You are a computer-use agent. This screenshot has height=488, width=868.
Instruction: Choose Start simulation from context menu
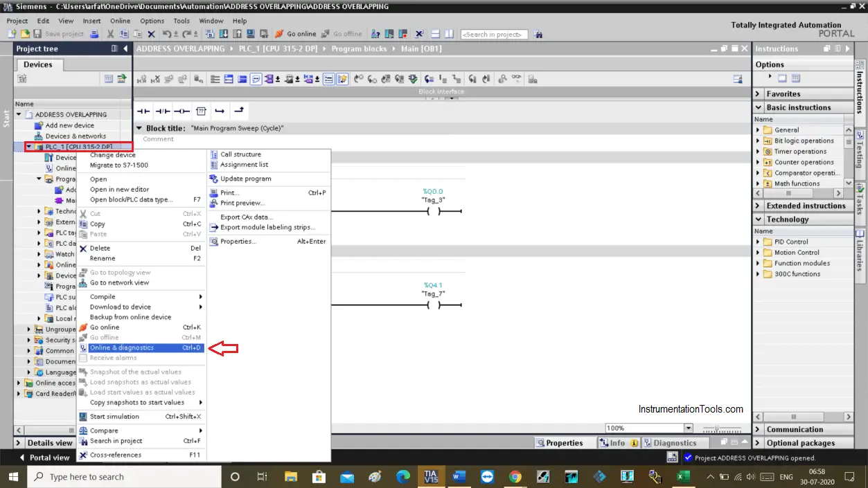(141, 417)
